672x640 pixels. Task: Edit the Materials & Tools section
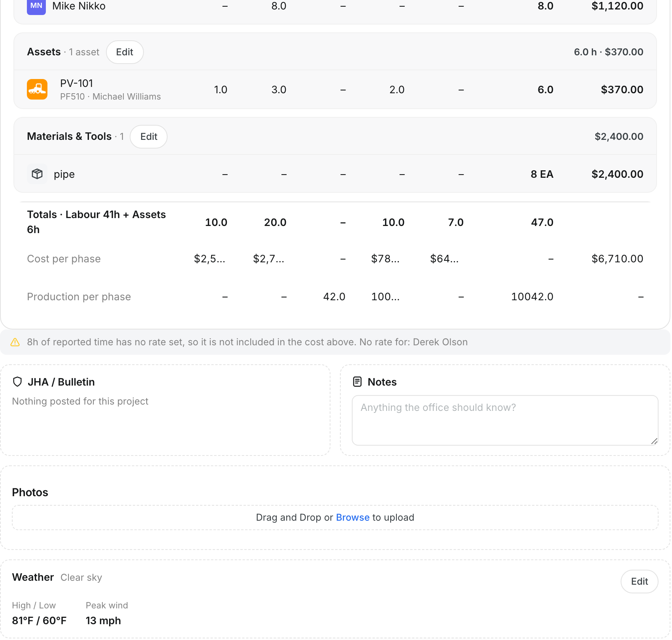click(149, 137)
